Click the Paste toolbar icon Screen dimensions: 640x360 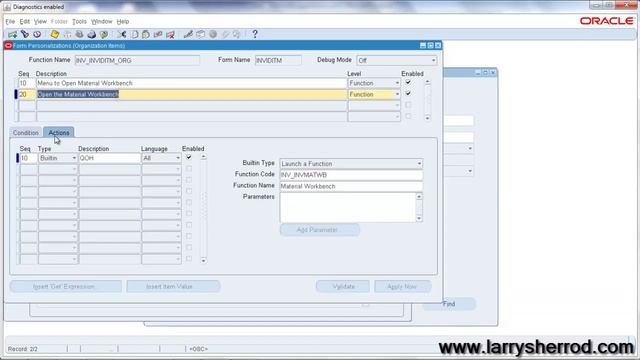(146, 34)
